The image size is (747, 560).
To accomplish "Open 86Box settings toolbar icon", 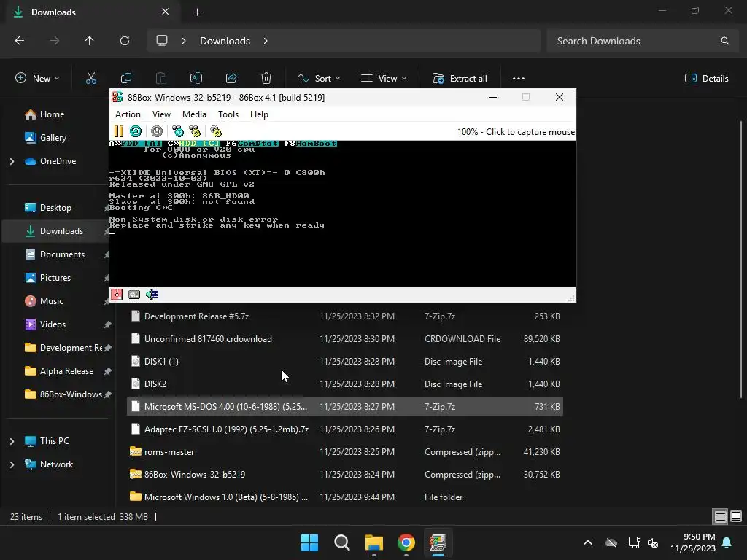I will click(x=216, y=131).
